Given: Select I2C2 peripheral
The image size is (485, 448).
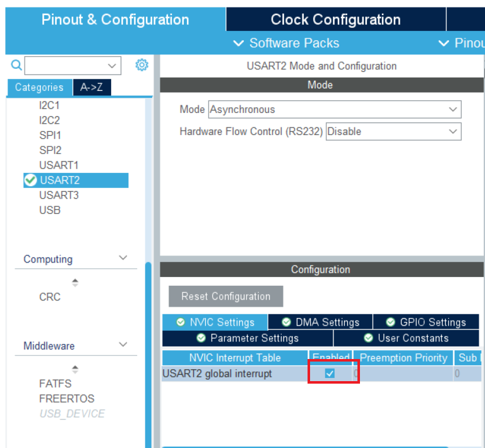Looking at the screenshot, I should 49,120.
